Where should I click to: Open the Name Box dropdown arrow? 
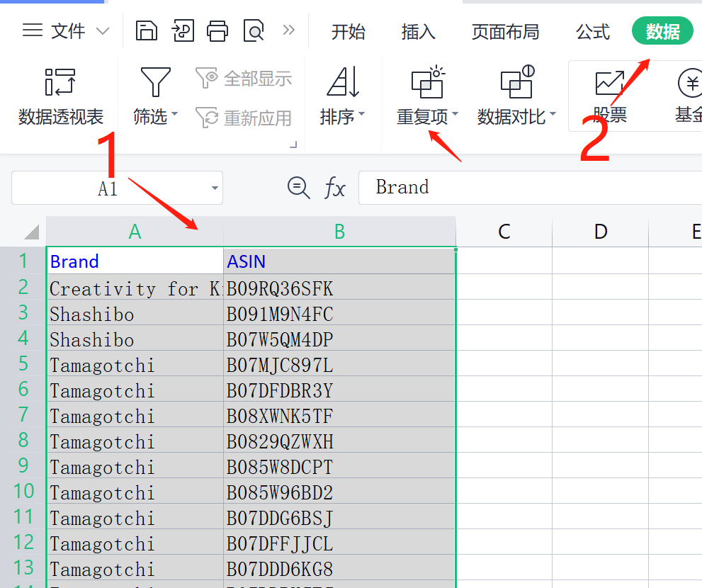[x=215, y=188]
